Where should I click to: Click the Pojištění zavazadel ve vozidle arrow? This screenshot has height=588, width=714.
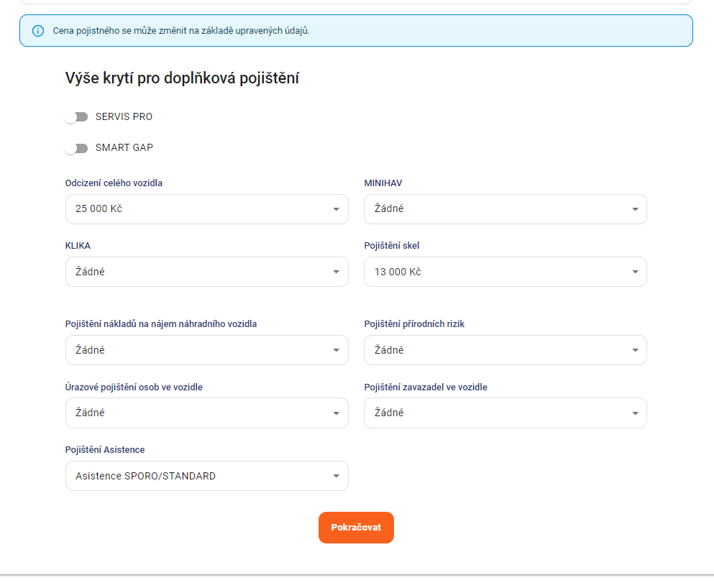tap(635, 413)
